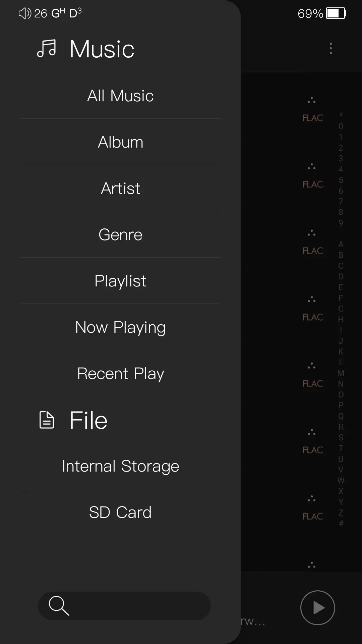362x644 pixels.
Task: Click the music note icon
Action: [x=47, y=49]
